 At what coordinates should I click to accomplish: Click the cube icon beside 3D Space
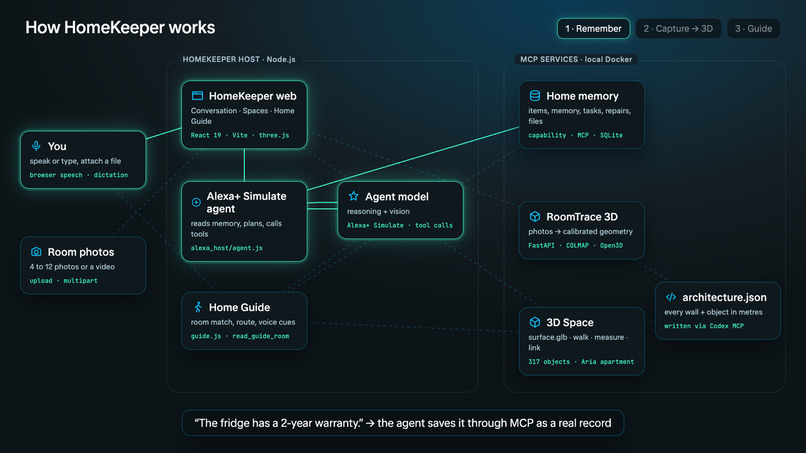click(x=535, y=322)
